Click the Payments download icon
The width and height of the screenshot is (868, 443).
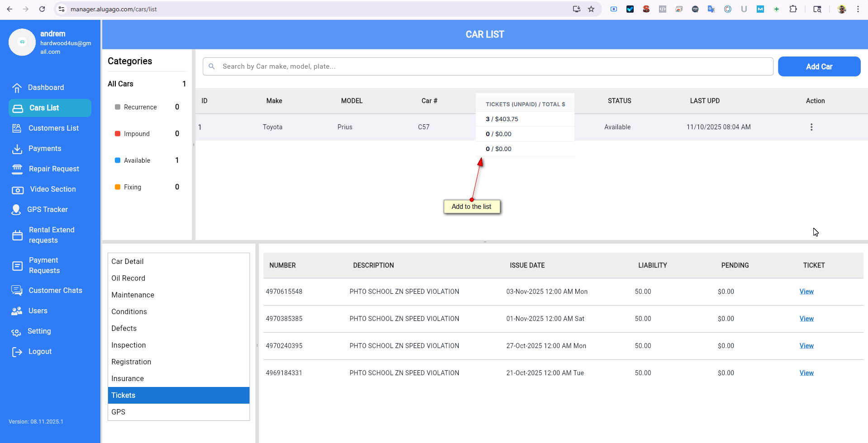point(17,149)
